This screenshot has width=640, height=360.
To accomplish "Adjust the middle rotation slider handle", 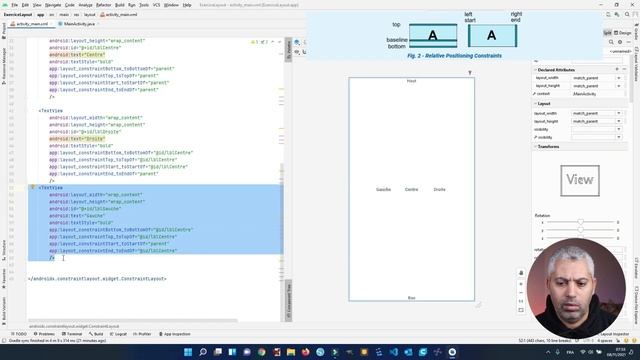I will [x=580, y=230].
